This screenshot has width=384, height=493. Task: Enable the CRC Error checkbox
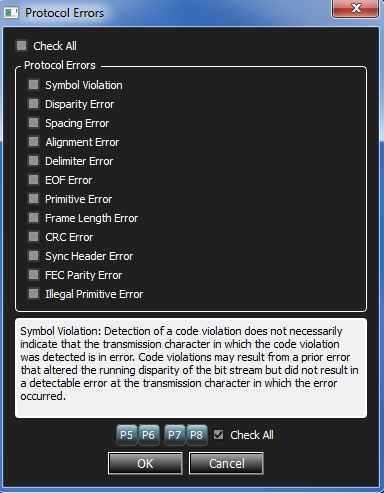pyautogui.click(x=33, y=237)
